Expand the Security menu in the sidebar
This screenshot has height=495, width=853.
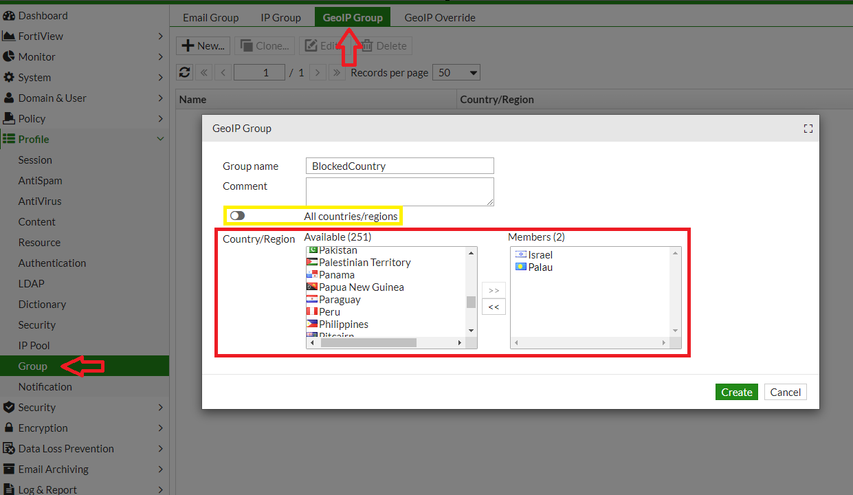[84, 408]
